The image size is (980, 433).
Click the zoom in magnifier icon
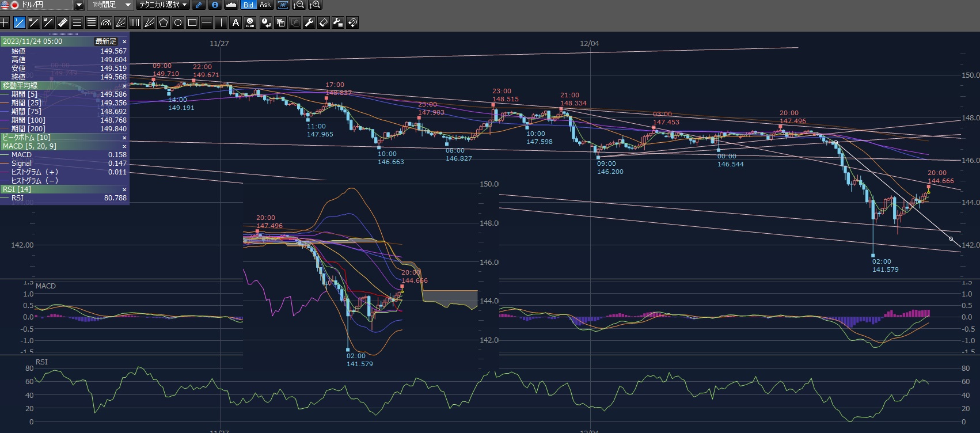click(315, 5)
